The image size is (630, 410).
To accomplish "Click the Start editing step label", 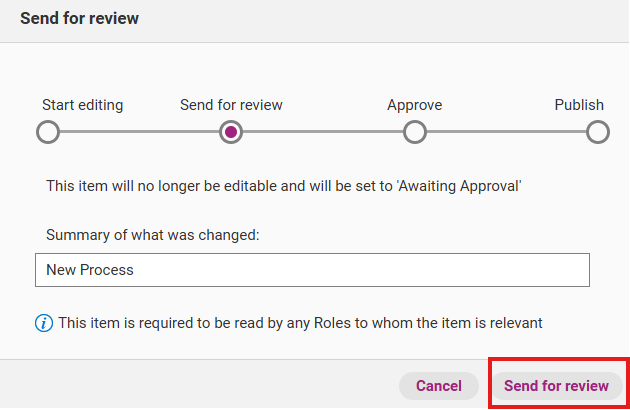I will click(83, 105).
